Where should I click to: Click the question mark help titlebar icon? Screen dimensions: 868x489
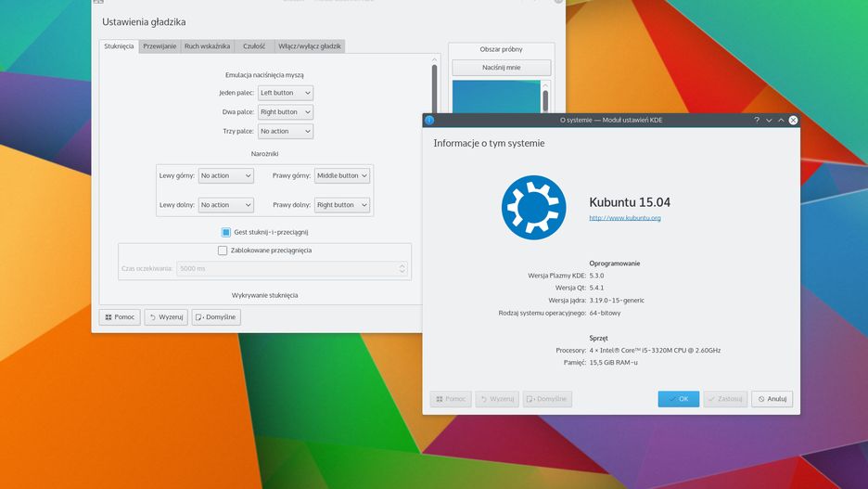click(756, 121)
